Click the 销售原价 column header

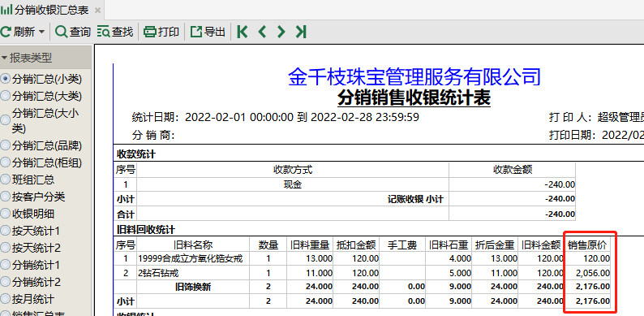pos(587,245)
